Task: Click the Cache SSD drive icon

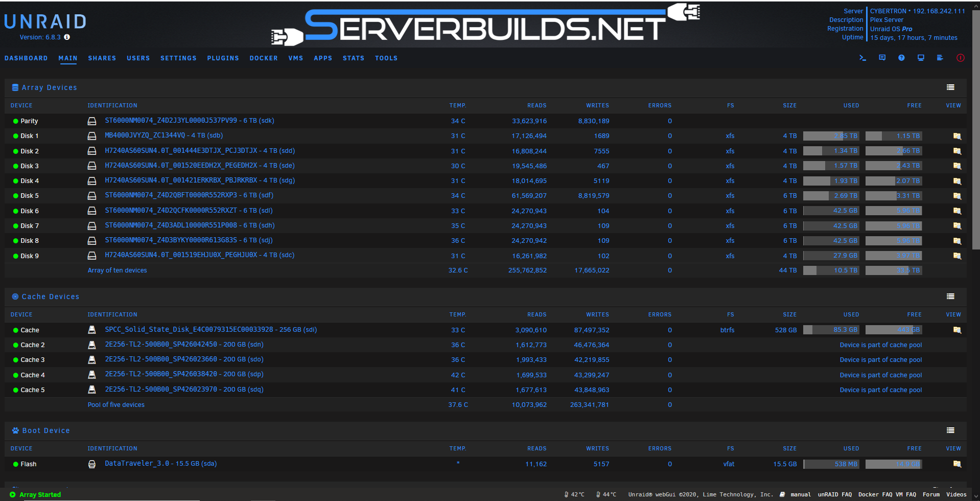Action: click(x=92, y=330)
